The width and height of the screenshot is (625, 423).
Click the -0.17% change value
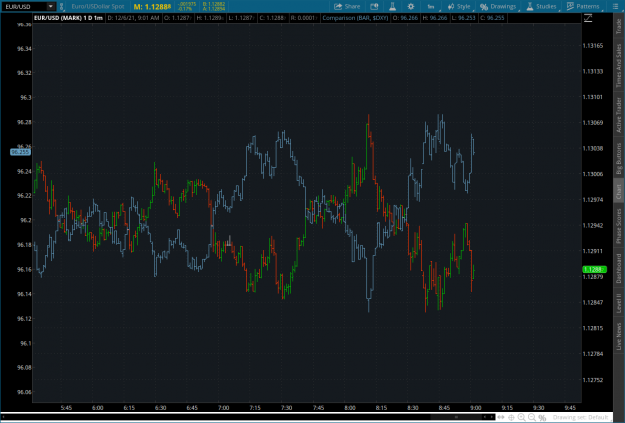tap(185, 9)
